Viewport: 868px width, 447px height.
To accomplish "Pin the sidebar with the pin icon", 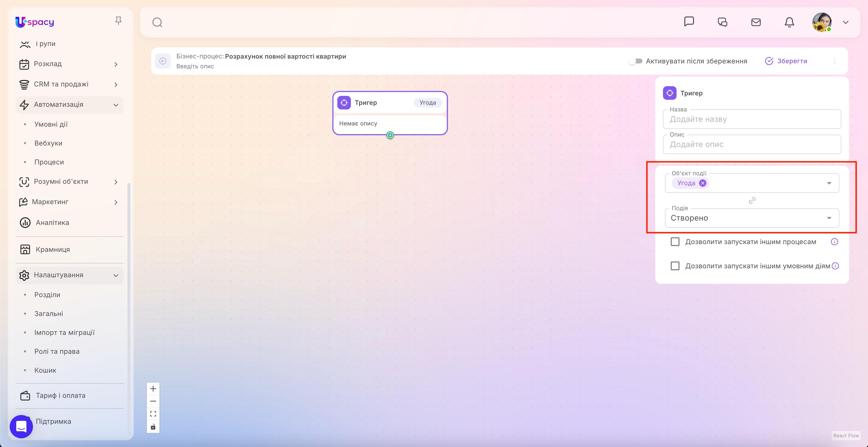I will pos(118,21).
